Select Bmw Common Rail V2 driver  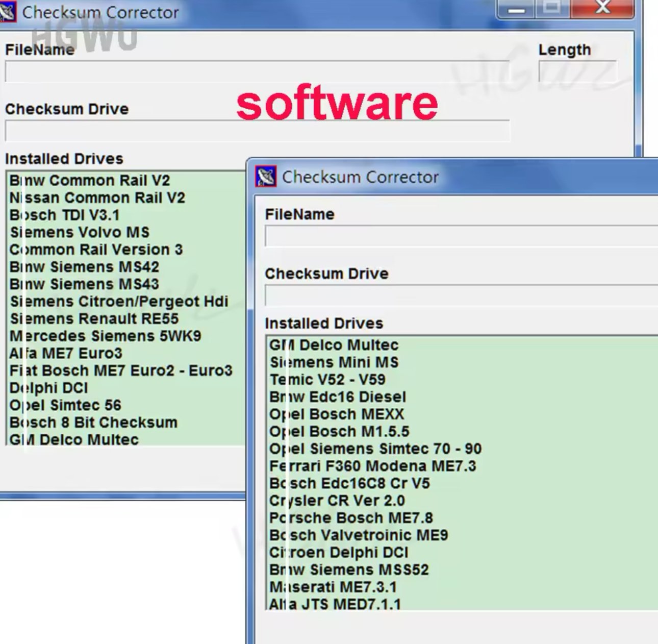(90, 181)
